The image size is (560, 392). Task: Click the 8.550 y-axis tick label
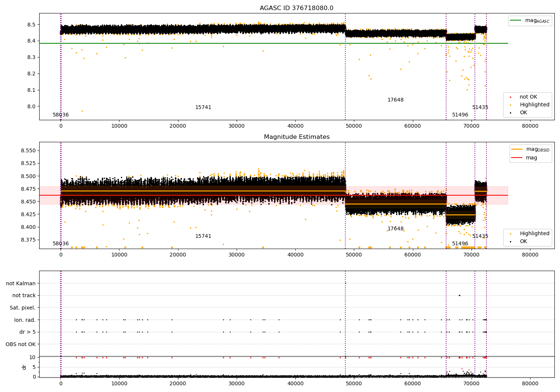coord(29,150)
